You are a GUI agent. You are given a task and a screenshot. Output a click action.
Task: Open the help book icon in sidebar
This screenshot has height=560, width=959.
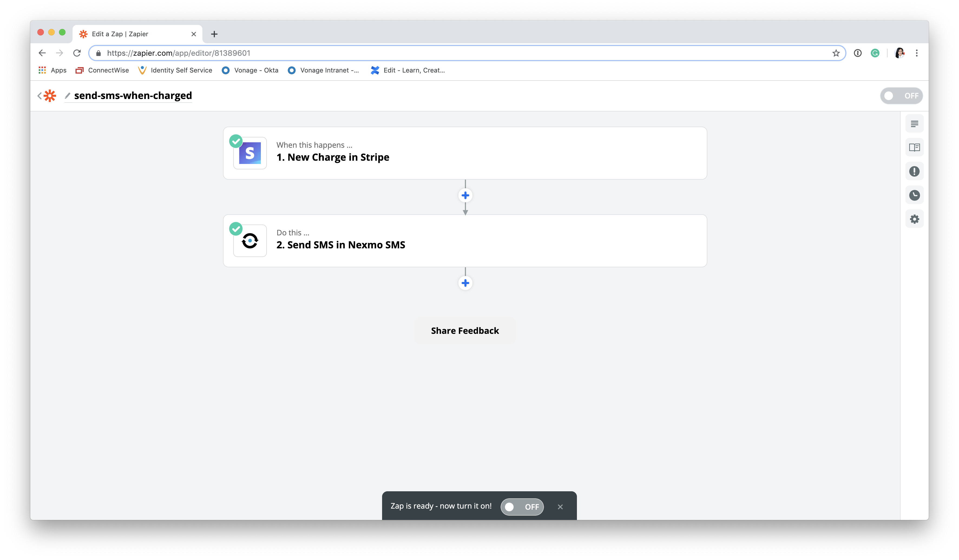pyautogui.click(x=914, y=148)
